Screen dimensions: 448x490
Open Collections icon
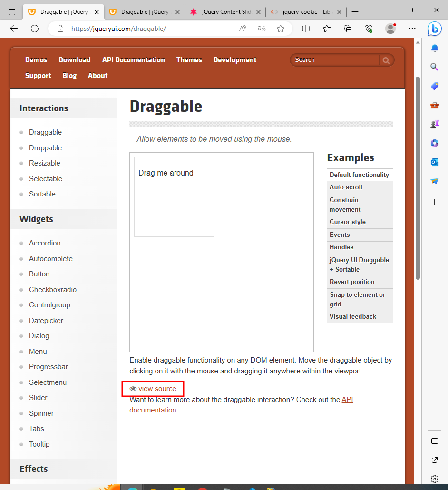348,29
